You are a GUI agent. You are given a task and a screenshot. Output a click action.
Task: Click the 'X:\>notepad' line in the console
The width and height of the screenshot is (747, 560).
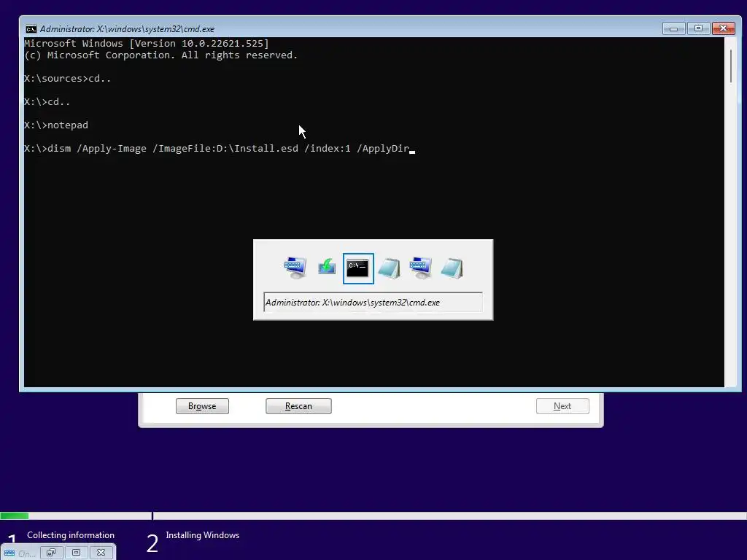[56, 125]
